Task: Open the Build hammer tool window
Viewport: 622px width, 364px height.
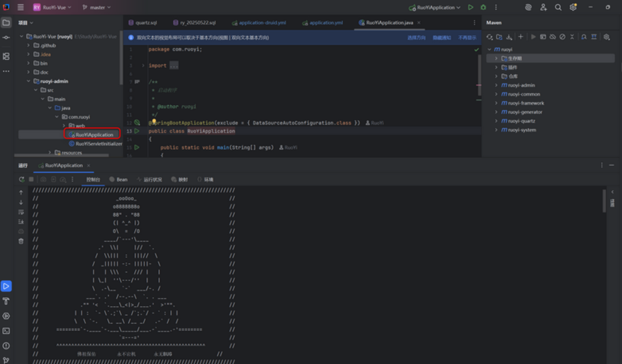Action: pyautogui.click(x=6, y=301)
